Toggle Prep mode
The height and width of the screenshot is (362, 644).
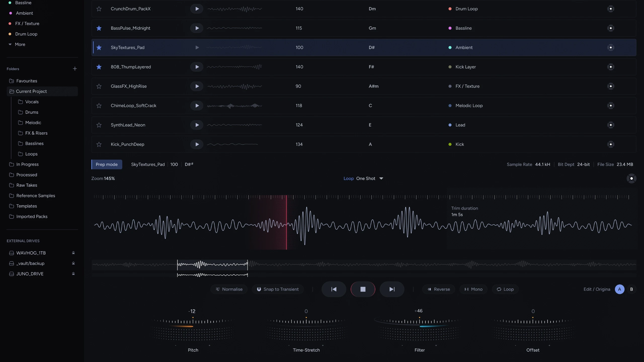click(107, 164)
